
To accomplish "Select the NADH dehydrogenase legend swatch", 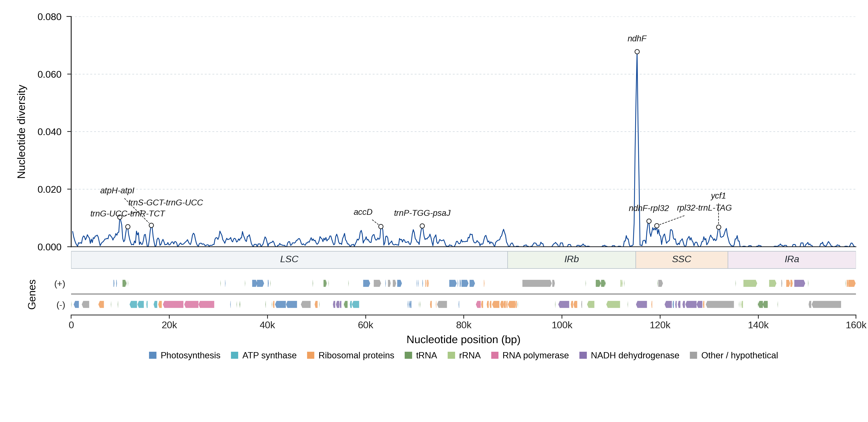I will pos(583,355).
